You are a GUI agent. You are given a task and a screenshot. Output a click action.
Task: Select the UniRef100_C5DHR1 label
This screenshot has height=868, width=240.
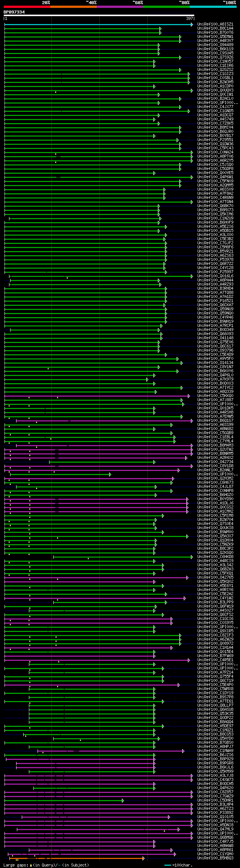click(215, 800)
